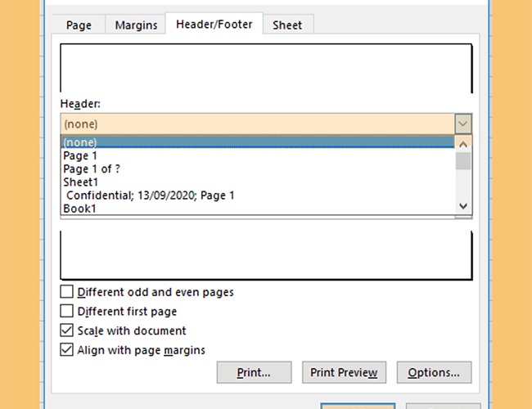This screenshot has width=532, height=409.
Task: Click the list scrollbar down arrow
Action: (463, 206)
